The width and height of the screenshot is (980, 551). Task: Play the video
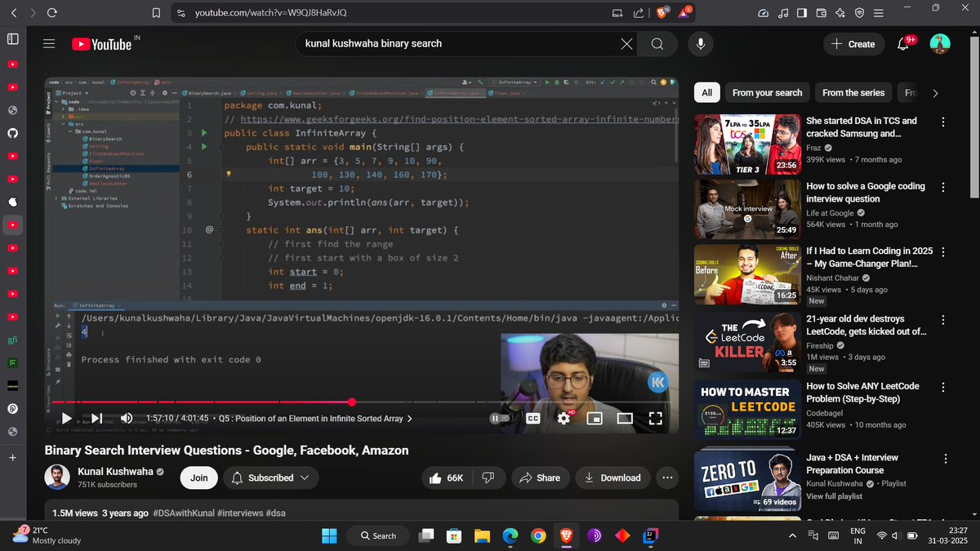coord(67,418)
